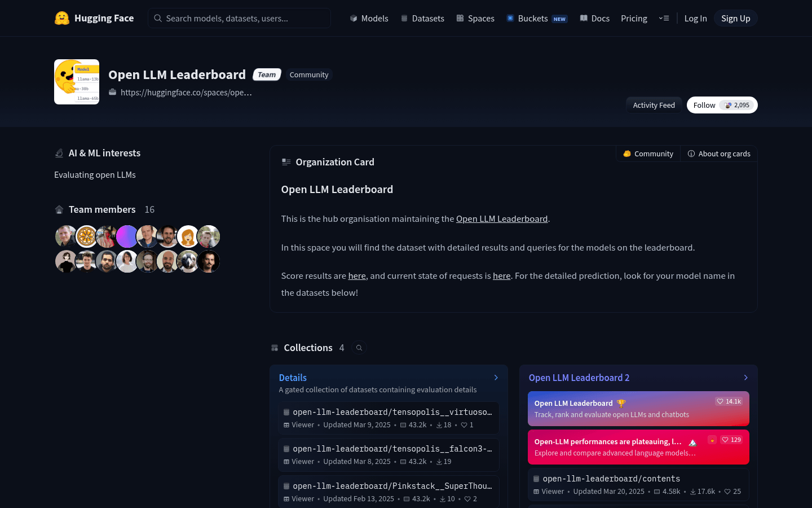The height and width of the screenshot is (508, 812).
Task: Expand the more-options menu beside Pricing
Action: click(664, 18)
